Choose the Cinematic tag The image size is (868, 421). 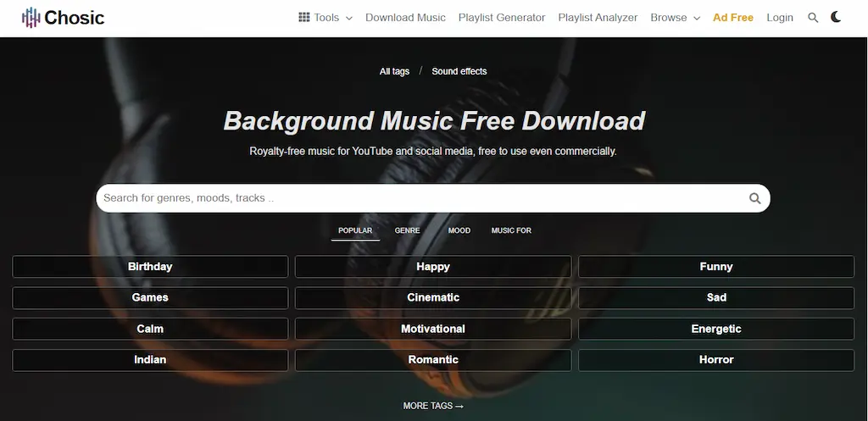(433, 297)
